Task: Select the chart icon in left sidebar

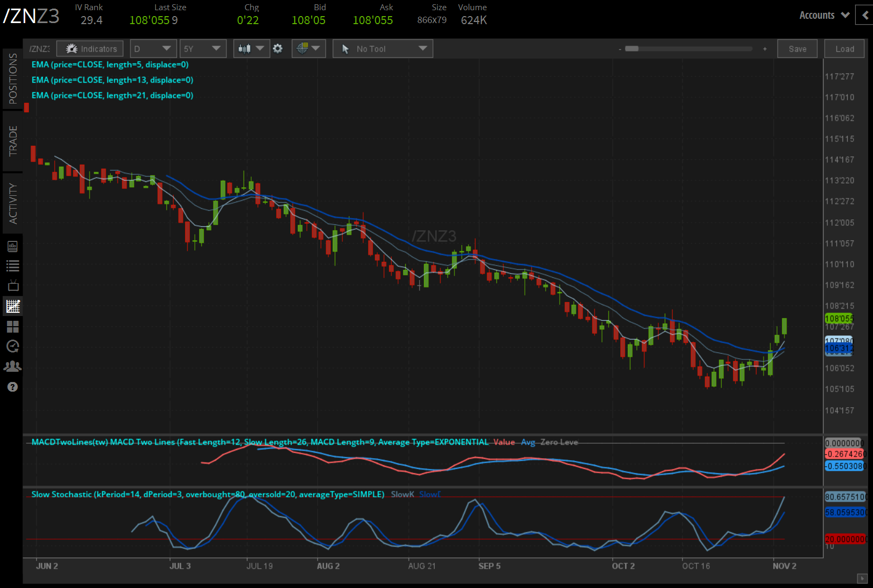Action: pyautogui.click(x=12, y=306)
